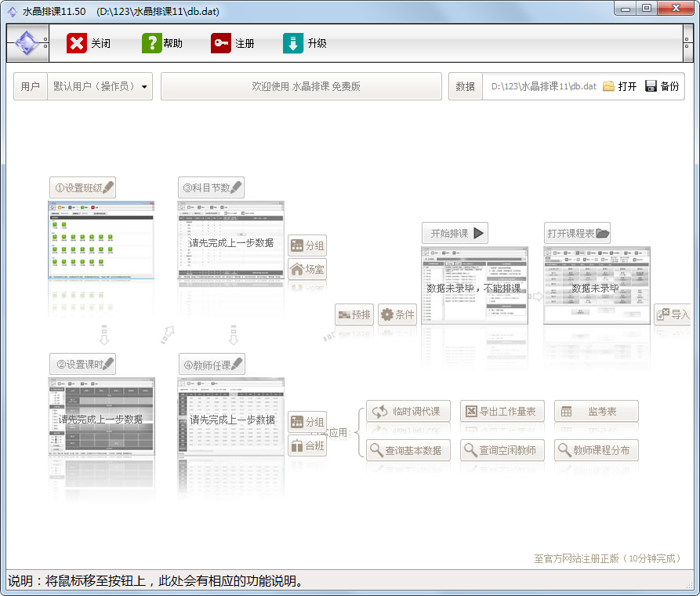Screen dimensions: 700x596
Task: Open Help (帮助) via green question icon
Action: click(152, 43)
